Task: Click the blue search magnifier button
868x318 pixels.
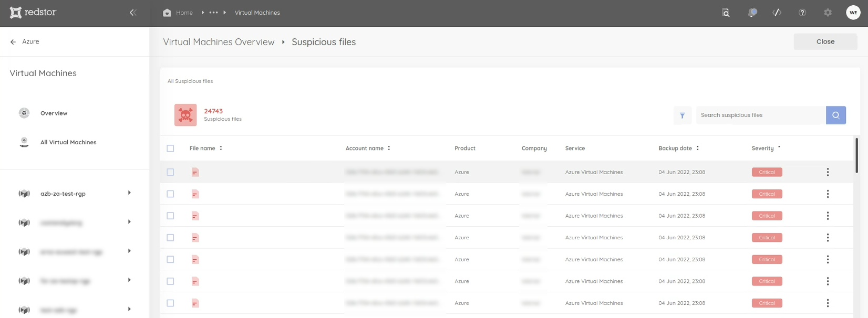Action: (x=836, y=115)
